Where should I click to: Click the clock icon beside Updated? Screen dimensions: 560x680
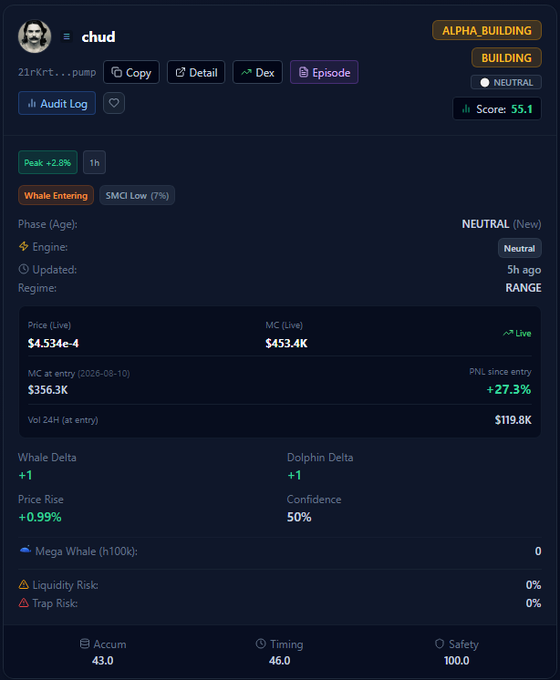point(23,269)
